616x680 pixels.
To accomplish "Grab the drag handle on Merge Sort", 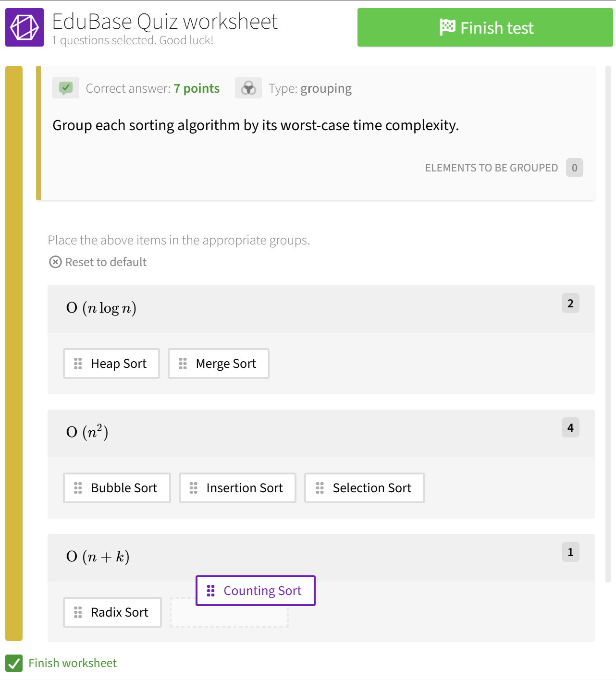I will [183, 364].
